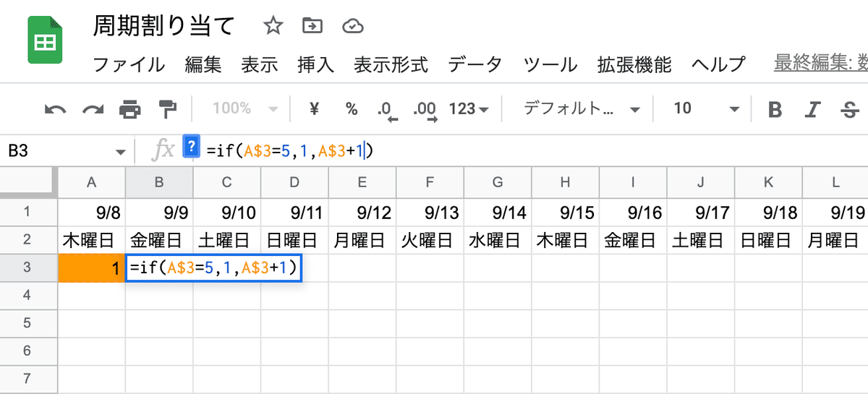868x394 pixels.
Task: Select the 金曜日 cell under 9/9
Action: [159, 240]
